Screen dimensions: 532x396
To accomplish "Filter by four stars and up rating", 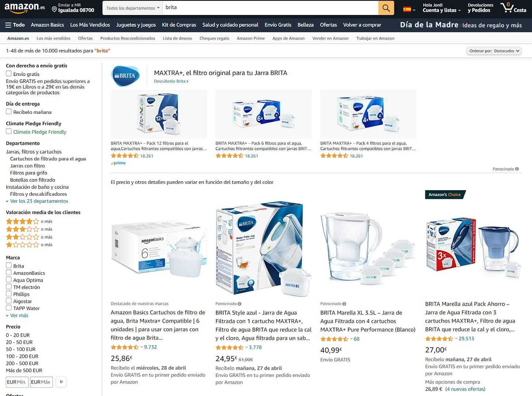I will click(x=29, y=221).
